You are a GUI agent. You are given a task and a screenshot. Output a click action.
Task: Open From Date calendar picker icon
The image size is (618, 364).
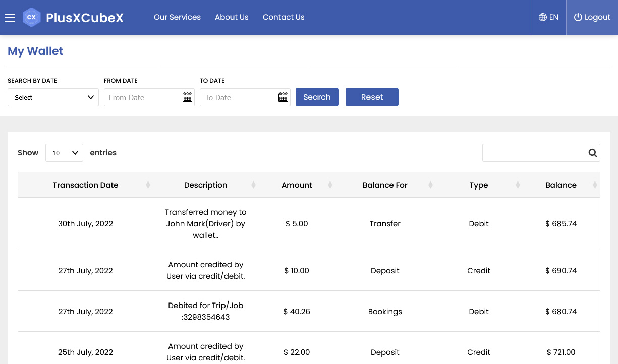(187, 97)
